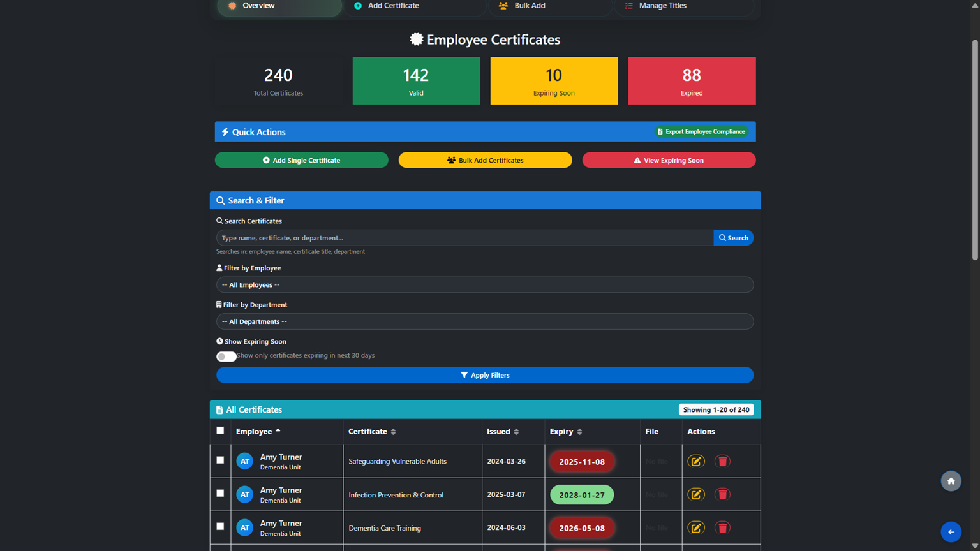The height and width of the screenshot is (551, 980).
Task: Delete the Safeguarding Vulnerable Adults certificate
Action: point(722,461)
